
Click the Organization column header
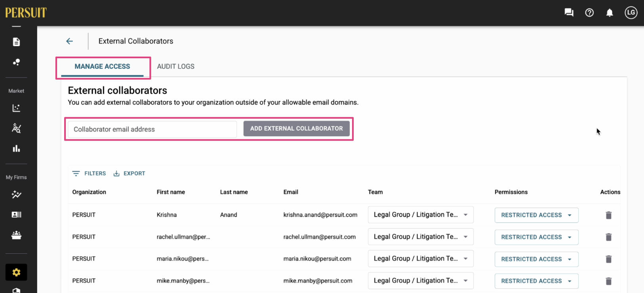coord(89,192)
